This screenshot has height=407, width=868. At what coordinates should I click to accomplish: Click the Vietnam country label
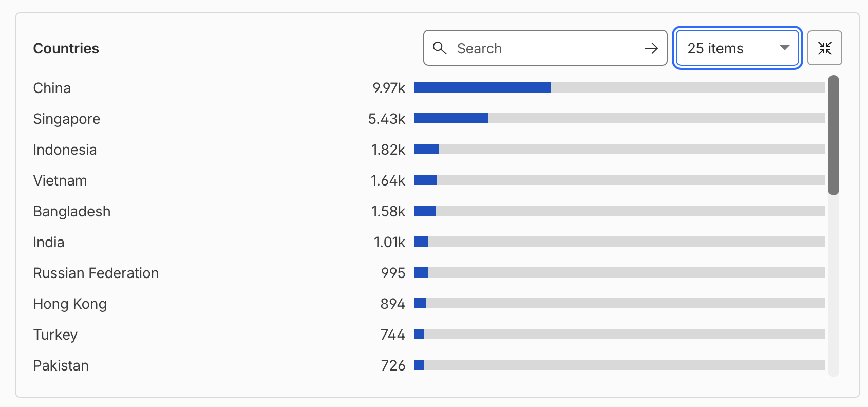[60, 180]
